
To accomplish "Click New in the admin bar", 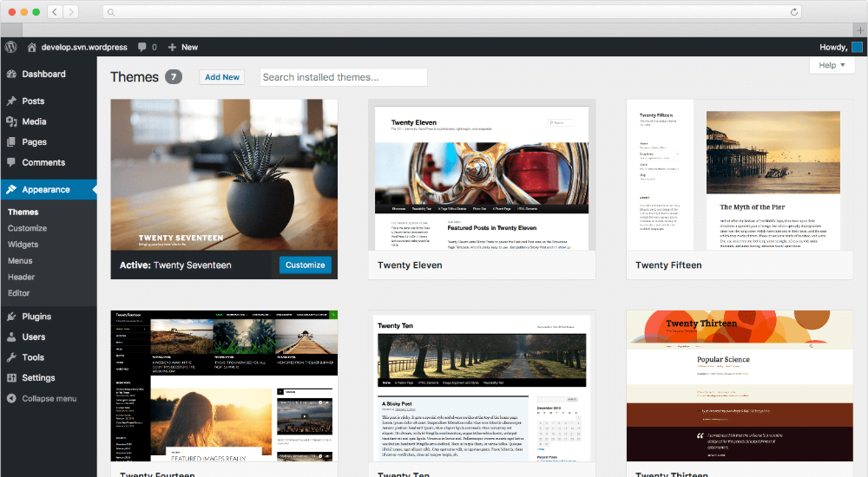I will (189, 47).
